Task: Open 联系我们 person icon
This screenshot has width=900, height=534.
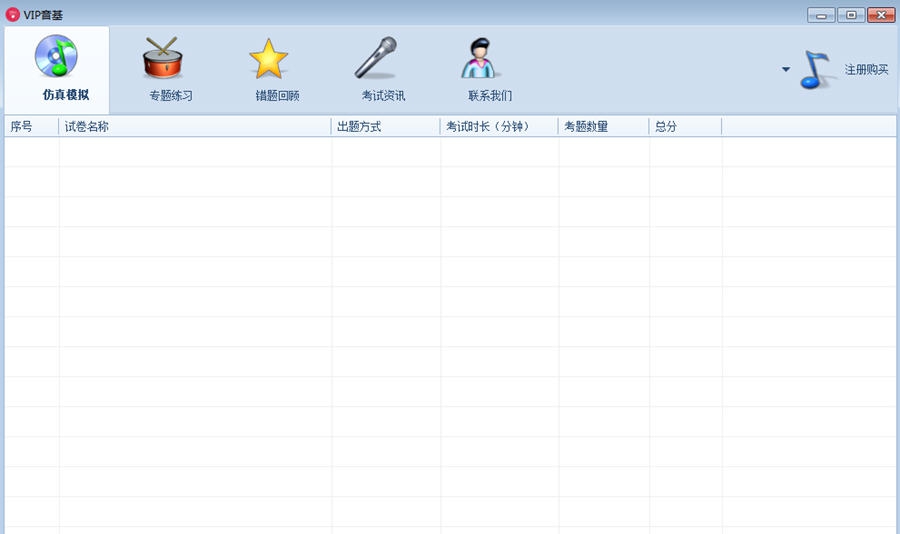Action: click(x=480, y=58)
